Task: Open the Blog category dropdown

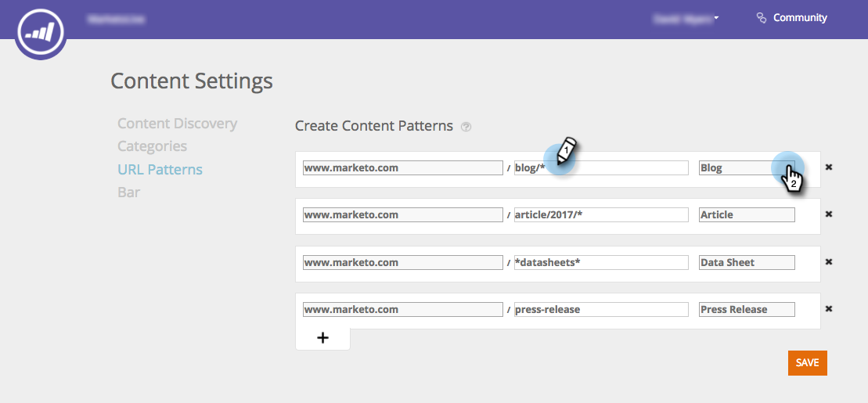Action: pos(747,167)
